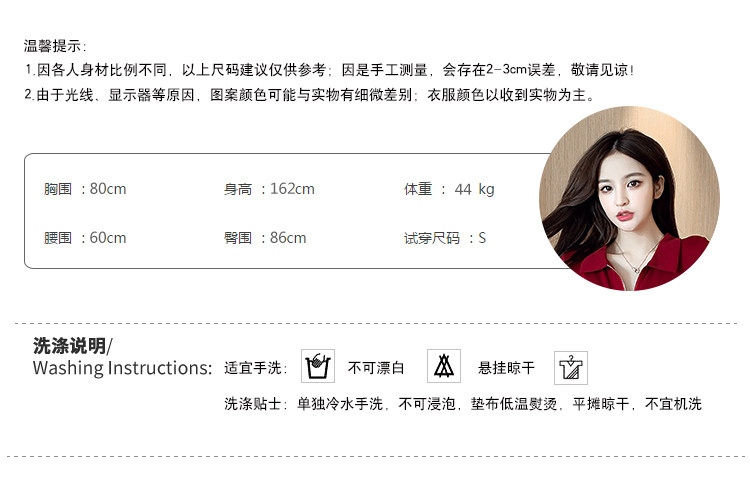The image size is (750, 479).
Task: Click the hang-dry shirt icon
Action: point(571,368)
